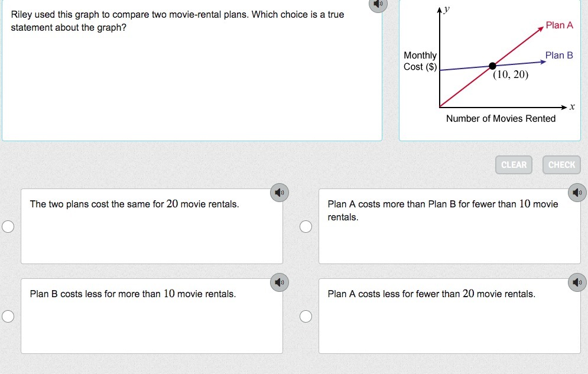
Task: Play audio for 'Plan A costs more' answer
Action: pos(577,193)
